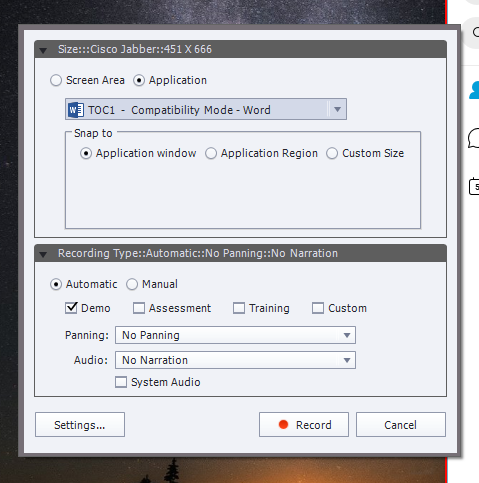Select the Application radio button
Image resolution: width=479 pixels, height=483 pixels.
point(139,80)
